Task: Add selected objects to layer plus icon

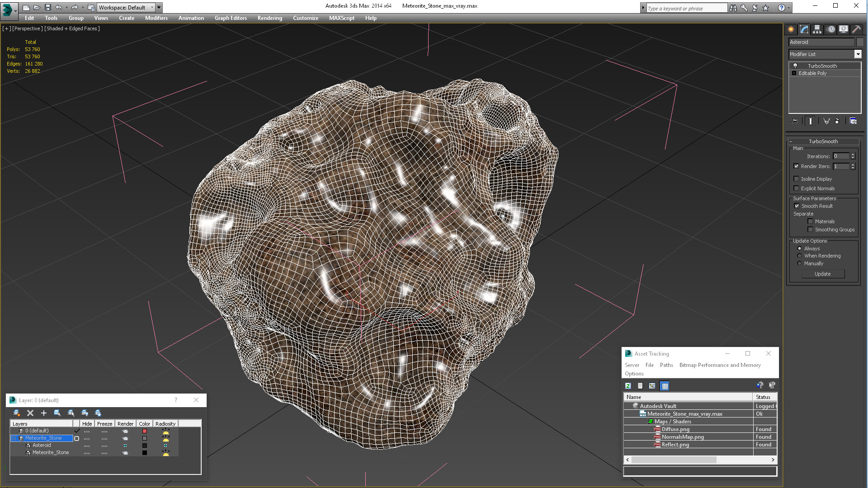Action: click(x=44, y=413)
